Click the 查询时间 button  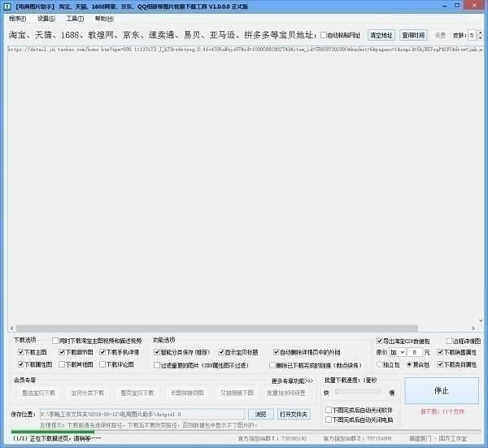[x=413, y=35]
